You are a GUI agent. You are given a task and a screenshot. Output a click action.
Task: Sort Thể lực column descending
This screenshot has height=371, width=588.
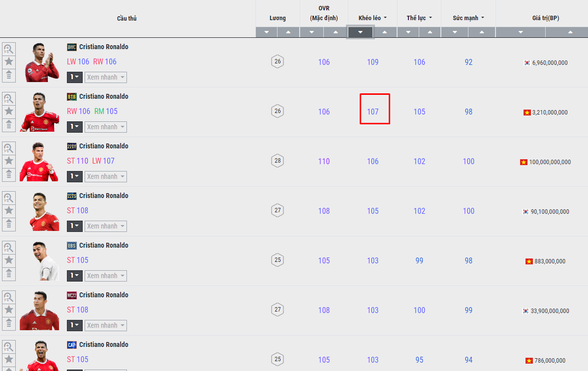tap(408, 32)
